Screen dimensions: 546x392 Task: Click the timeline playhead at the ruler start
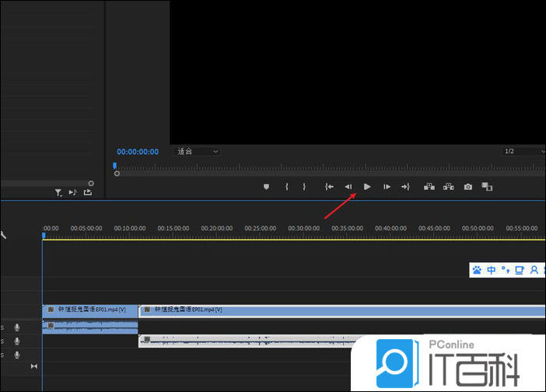click(44, 236)
